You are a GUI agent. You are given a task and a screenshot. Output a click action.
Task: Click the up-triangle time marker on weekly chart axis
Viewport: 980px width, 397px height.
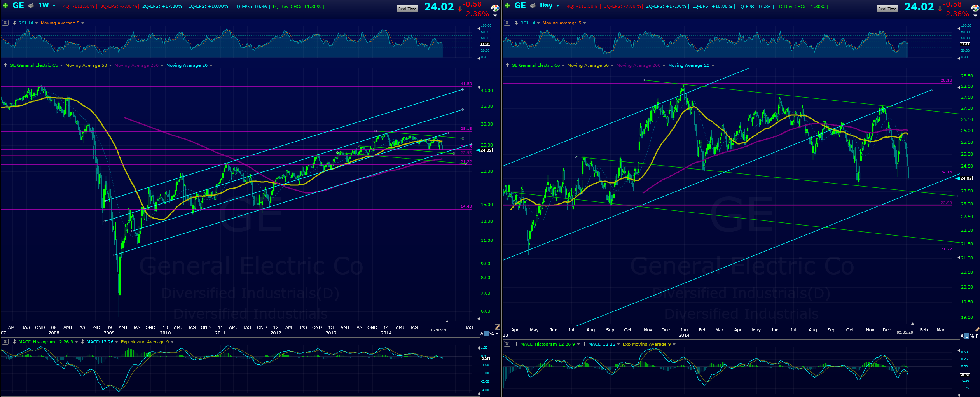tap(447, 321)
